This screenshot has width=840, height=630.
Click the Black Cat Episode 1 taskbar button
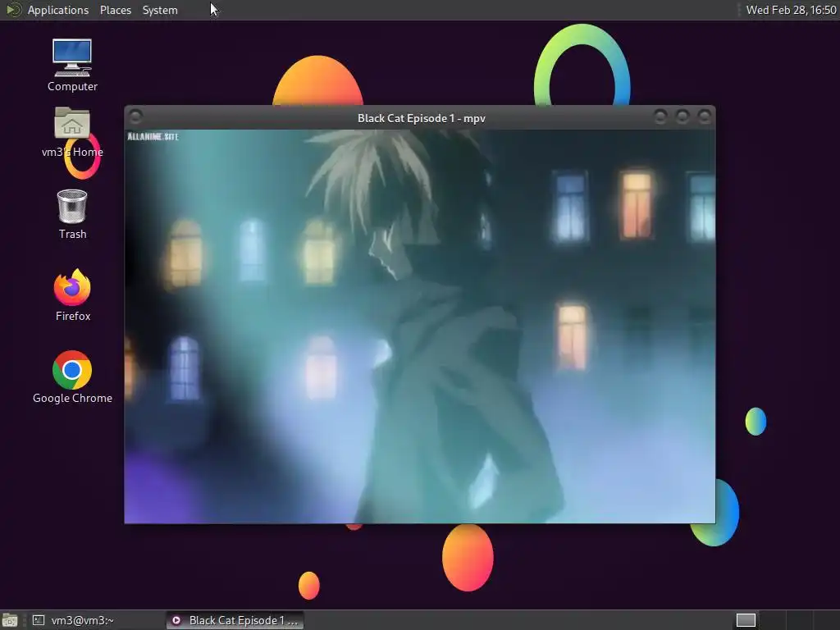pyautogui.click(x=235, y=620)
